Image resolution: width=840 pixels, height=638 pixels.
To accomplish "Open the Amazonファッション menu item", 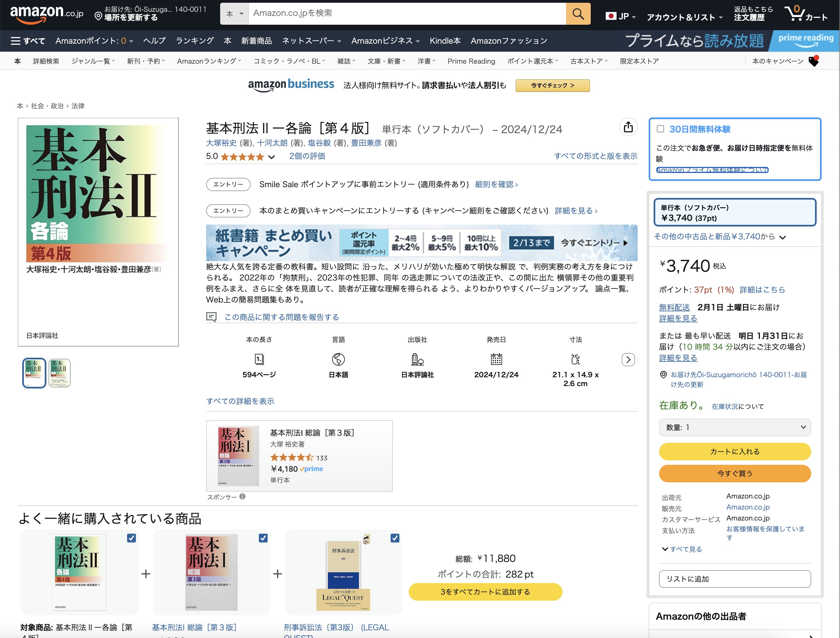I will pos(509,41).
